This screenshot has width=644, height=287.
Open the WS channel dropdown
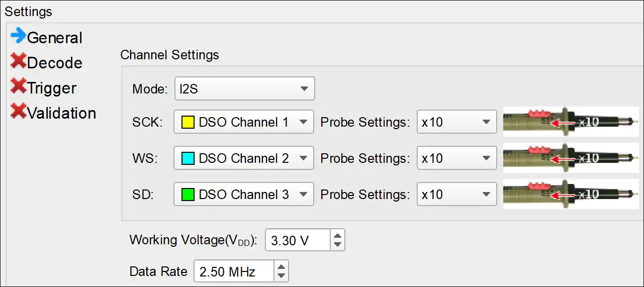tap(244, 158)
